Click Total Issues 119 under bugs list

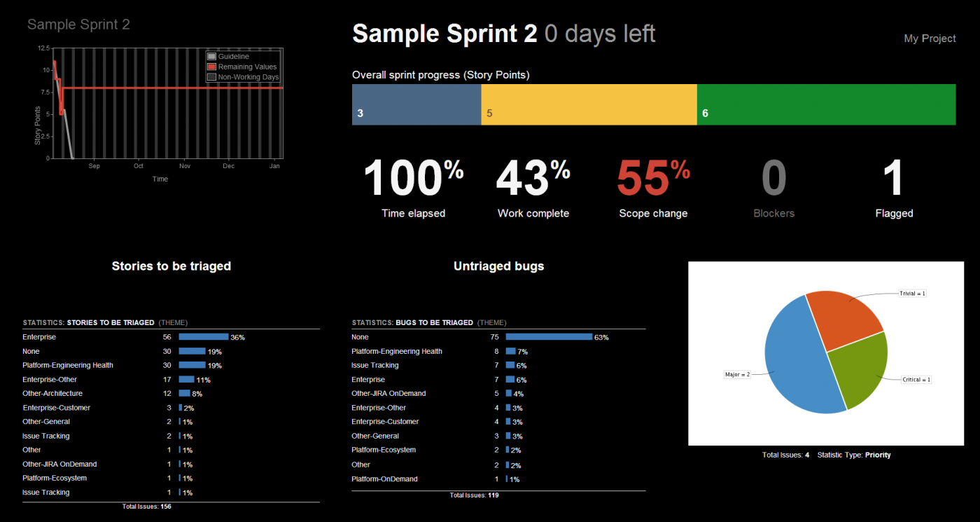(x=474, y=495)
